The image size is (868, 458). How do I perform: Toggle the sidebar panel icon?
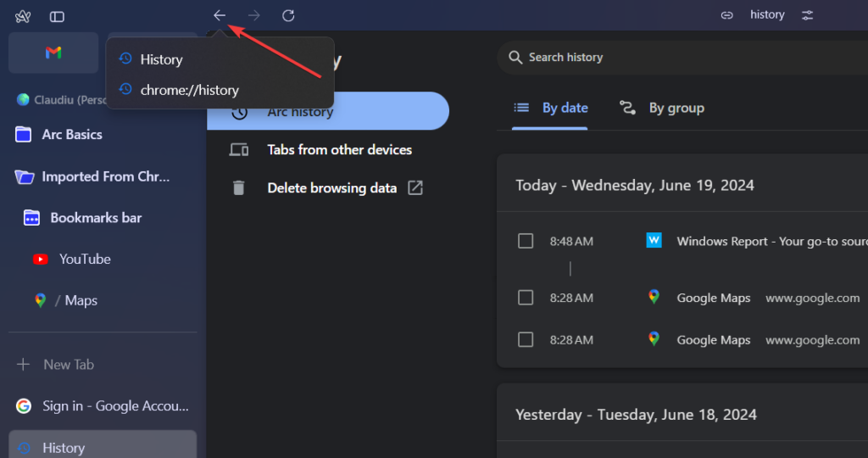click(57, 16)
